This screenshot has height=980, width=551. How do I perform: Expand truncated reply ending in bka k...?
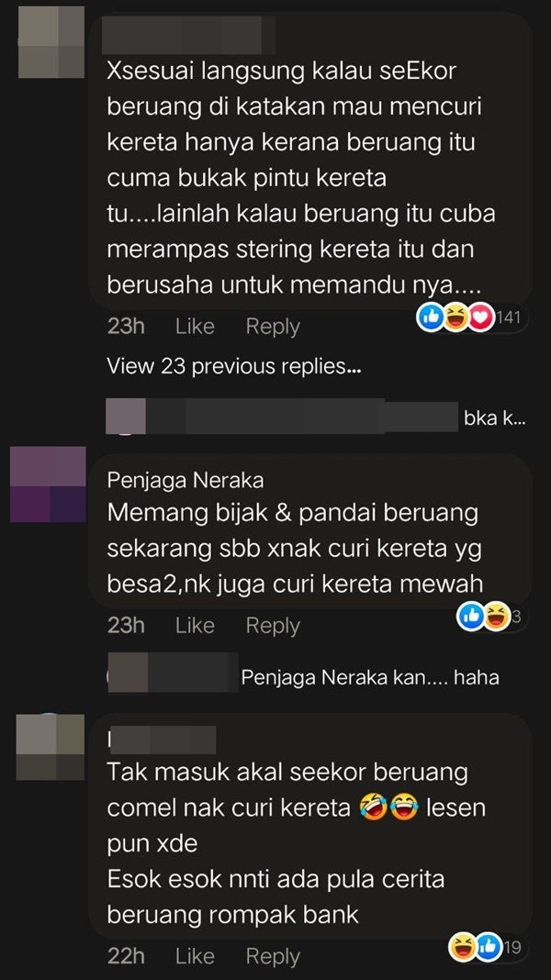pyautogui.click(x=316, y=417)
